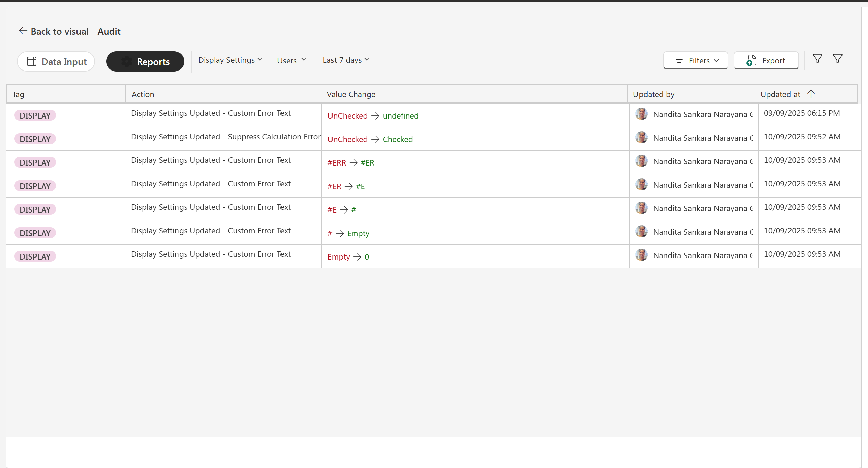Viewport: 868px width, 468px height.
Task: Click the Reports gear icon
Action: pos(127,61)
